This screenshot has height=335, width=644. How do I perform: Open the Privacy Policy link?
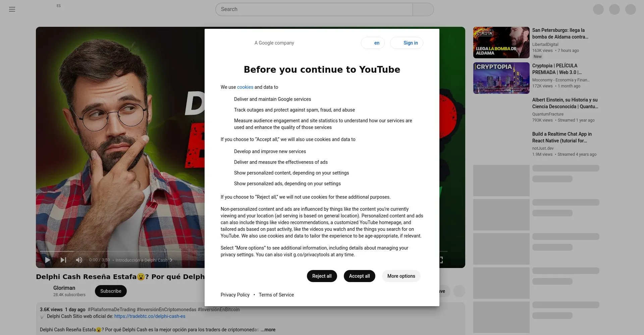coord(235,295)
